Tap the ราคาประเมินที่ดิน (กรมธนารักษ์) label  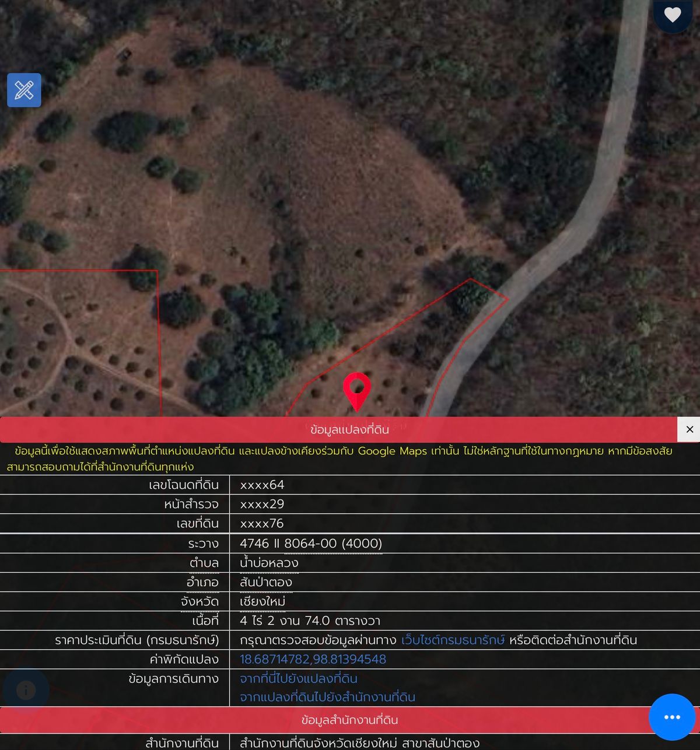click(137, 640)
